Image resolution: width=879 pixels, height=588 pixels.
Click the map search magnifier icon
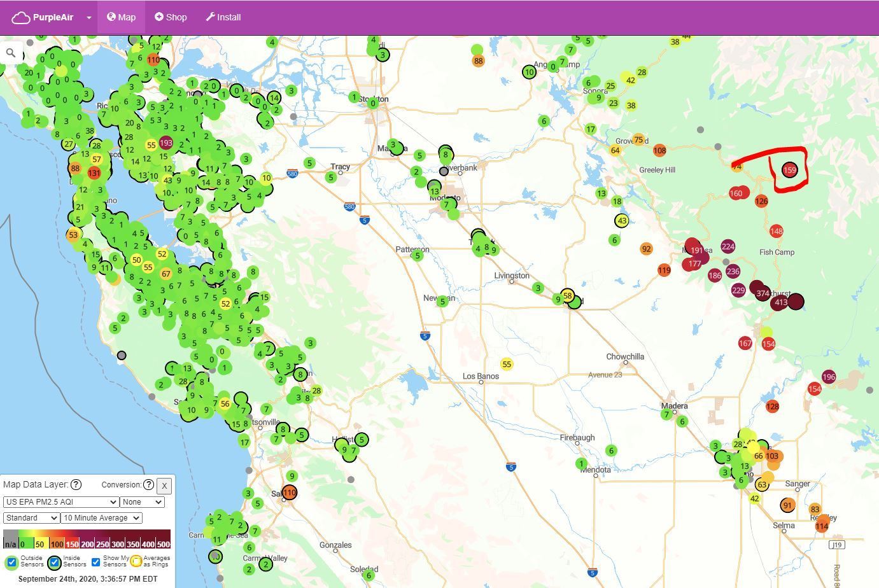point(11,53)
